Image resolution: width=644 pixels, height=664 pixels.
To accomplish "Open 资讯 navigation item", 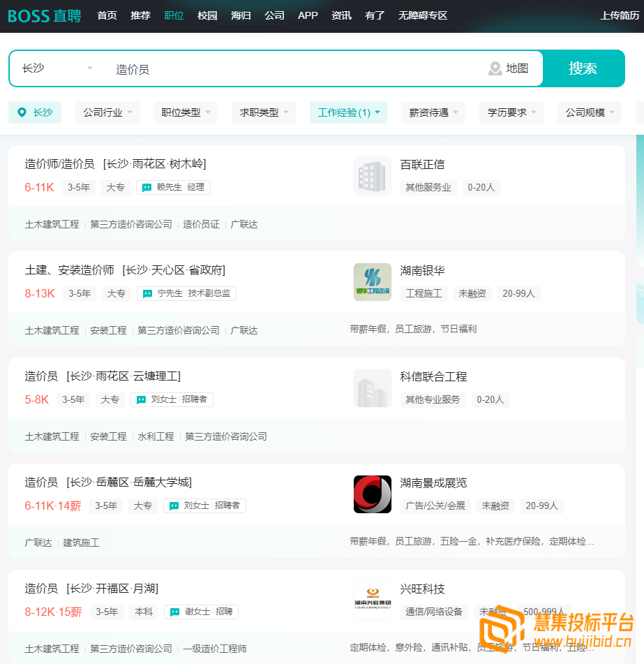I will click(341, 15).
